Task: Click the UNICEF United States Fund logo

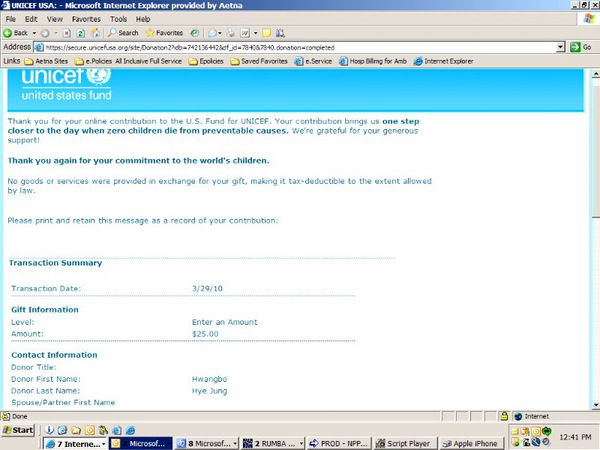Action: coord(67,85)
